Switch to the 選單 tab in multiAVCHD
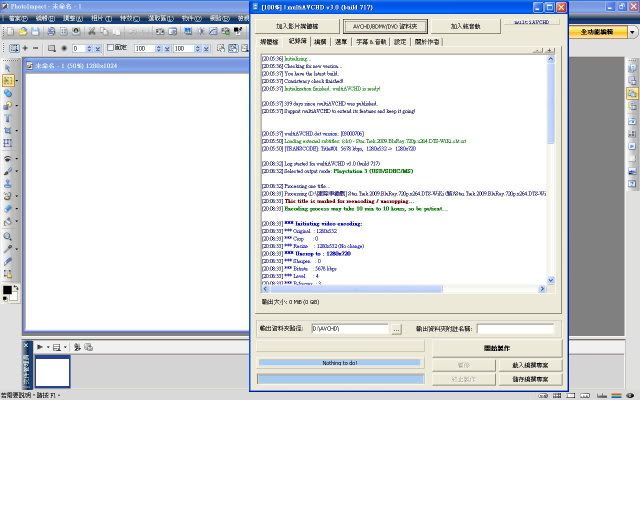 [x=341, y=42]
